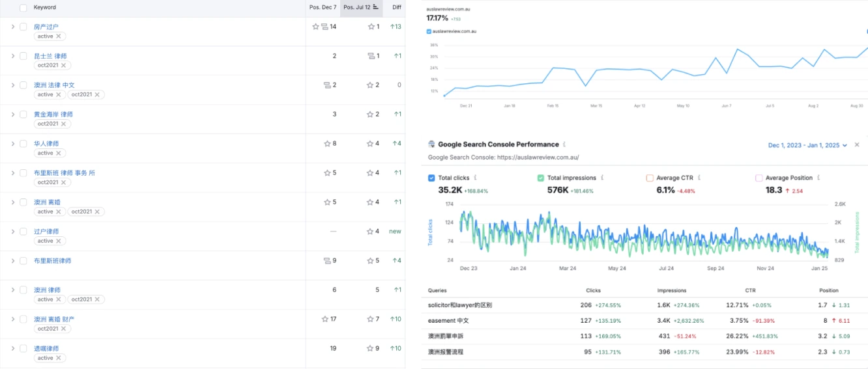Enable the Average CTR checkbox
This screenshot has width=868, height=369.
[650, 178]
